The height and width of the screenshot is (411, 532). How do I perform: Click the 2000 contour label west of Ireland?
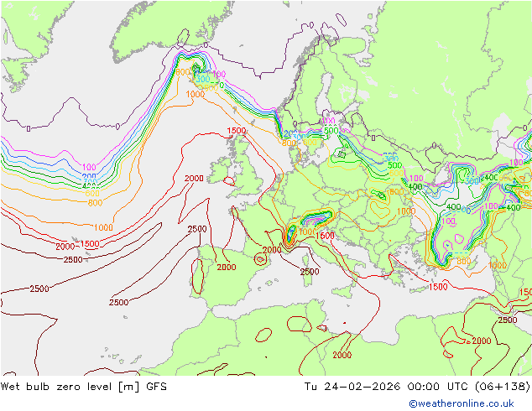(194, 179)
